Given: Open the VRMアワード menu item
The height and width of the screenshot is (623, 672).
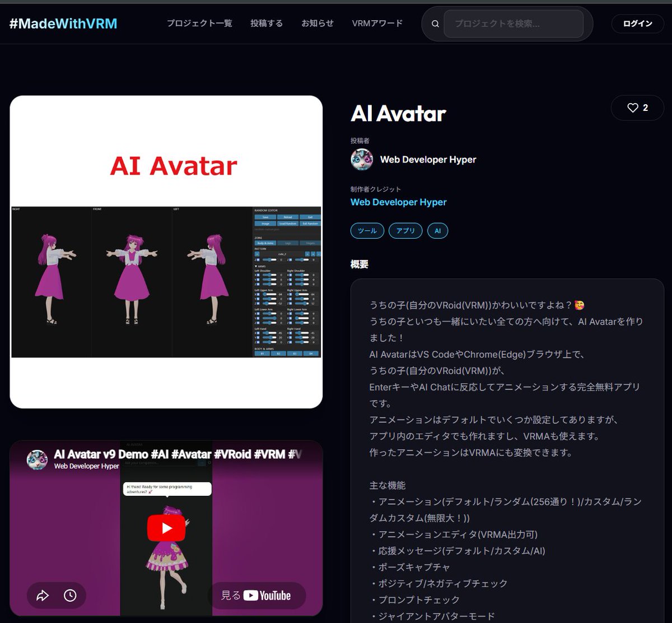Looking at the screenshot, I should (377, 24).
